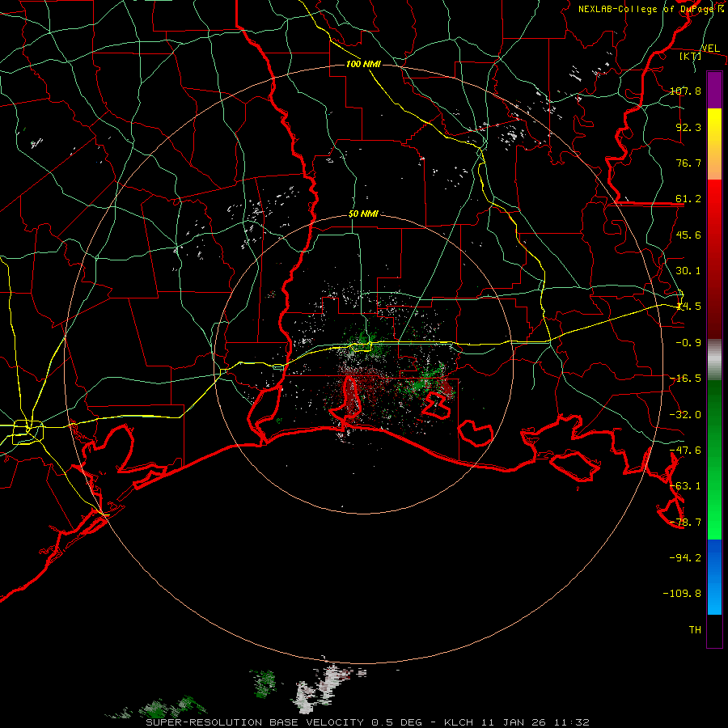Click the 'VEL' legend title
The height and width of the screenshot is (728, 728).
(710, 49)
